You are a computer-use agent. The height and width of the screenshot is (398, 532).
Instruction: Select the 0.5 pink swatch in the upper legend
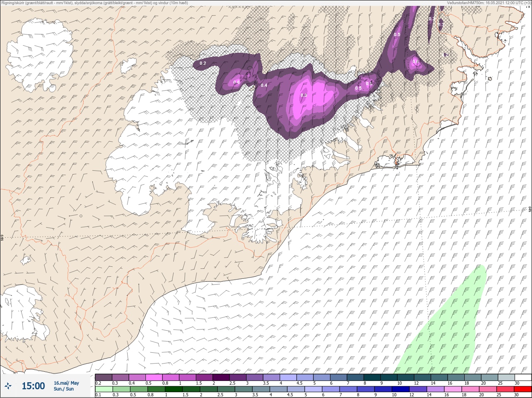pyautogui.click(x=154, y=377)
